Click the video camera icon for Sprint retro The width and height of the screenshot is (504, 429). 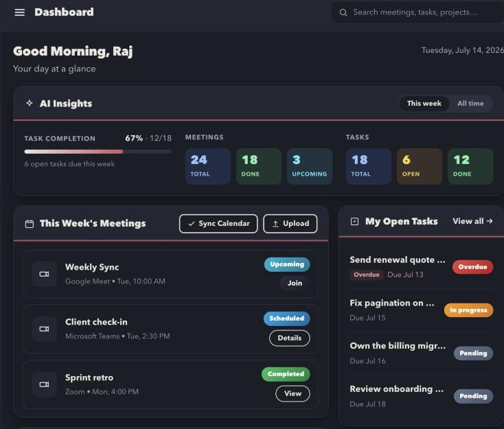click(44, 384)
